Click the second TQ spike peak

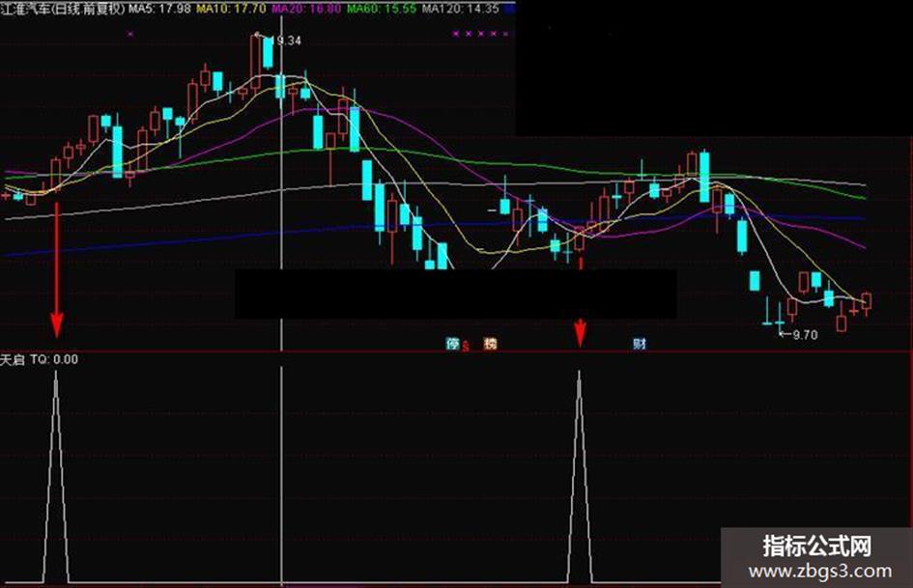(x=579, y=373)
